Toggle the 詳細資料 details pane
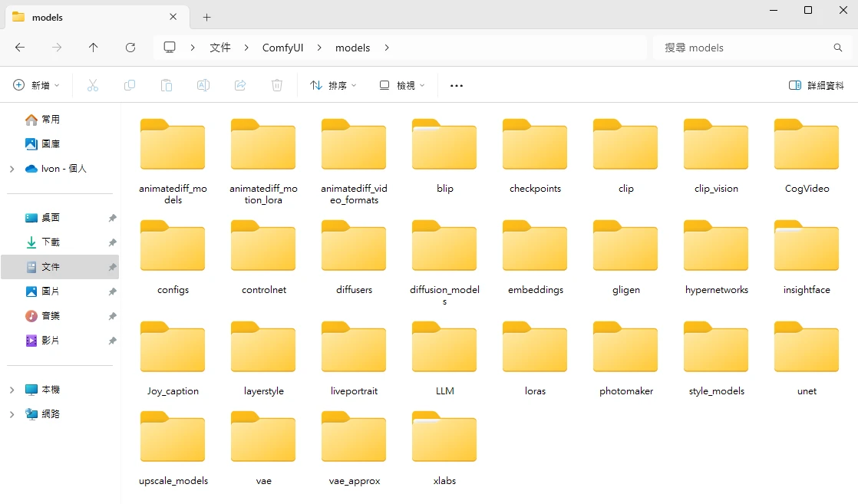 pos(817,85)
